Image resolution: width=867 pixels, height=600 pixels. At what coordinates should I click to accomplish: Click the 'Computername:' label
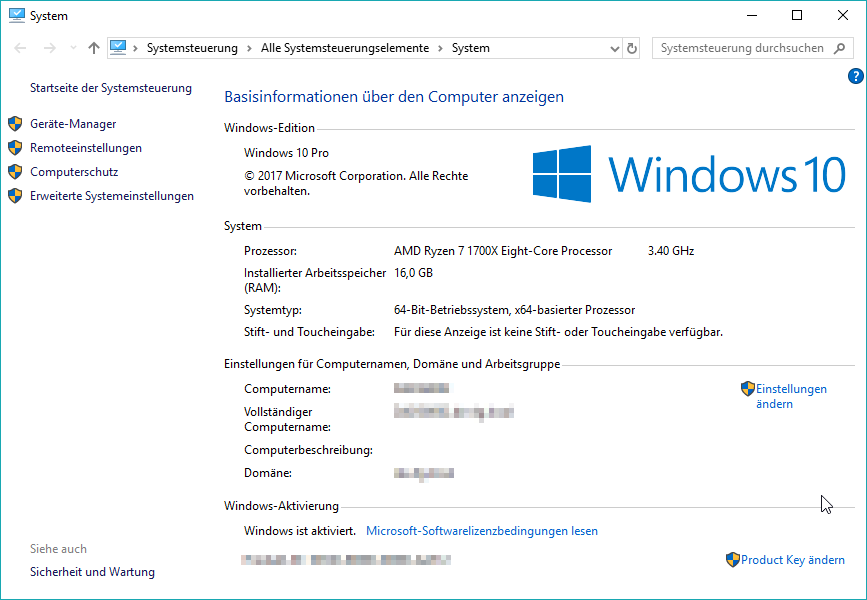pos(288,389)
